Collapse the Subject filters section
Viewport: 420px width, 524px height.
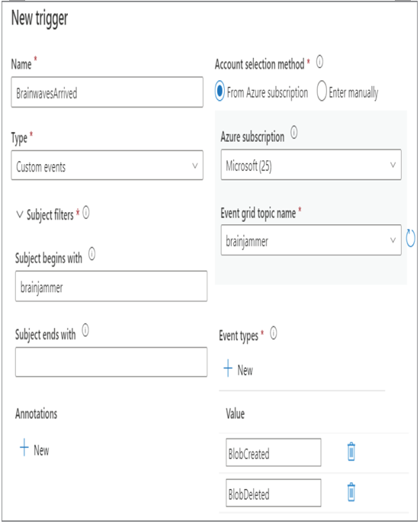pos(20,214)
